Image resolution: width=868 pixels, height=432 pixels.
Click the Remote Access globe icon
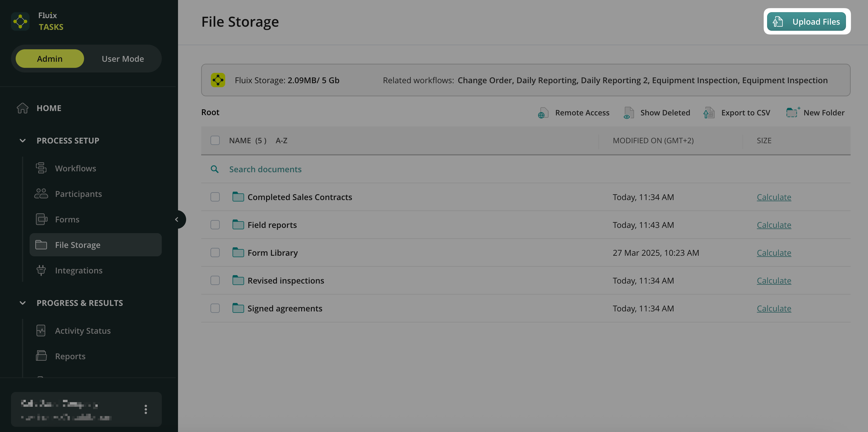(x=543, y=113)
